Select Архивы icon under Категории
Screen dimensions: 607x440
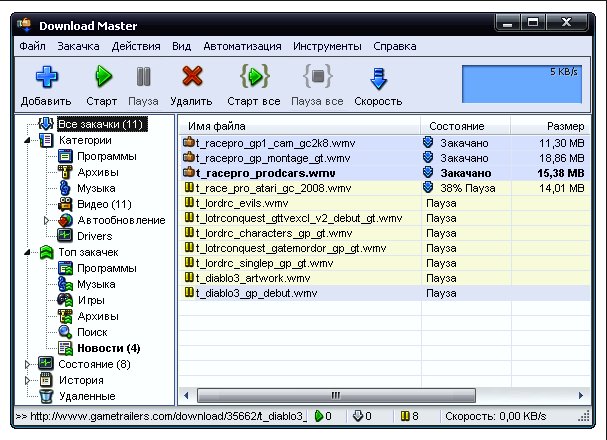coord(65,172)
